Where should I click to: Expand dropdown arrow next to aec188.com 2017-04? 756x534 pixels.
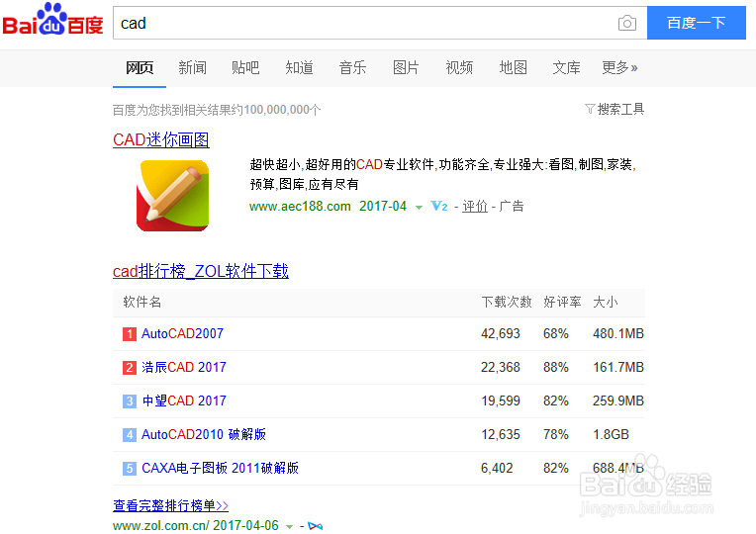419,208
